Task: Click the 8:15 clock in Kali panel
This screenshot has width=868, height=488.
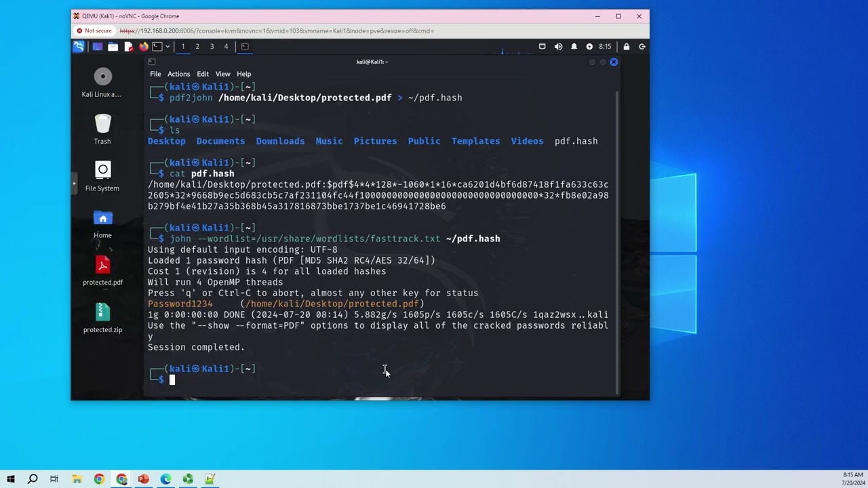Action: [605, 47]
